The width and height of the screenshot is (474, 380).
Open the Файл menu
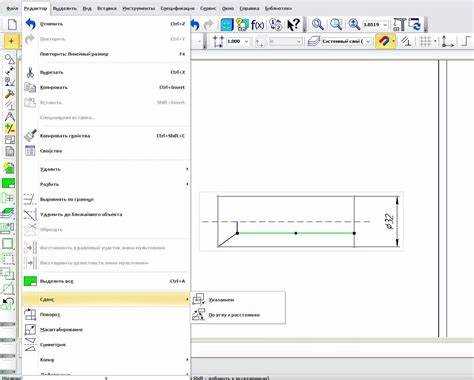12,8
